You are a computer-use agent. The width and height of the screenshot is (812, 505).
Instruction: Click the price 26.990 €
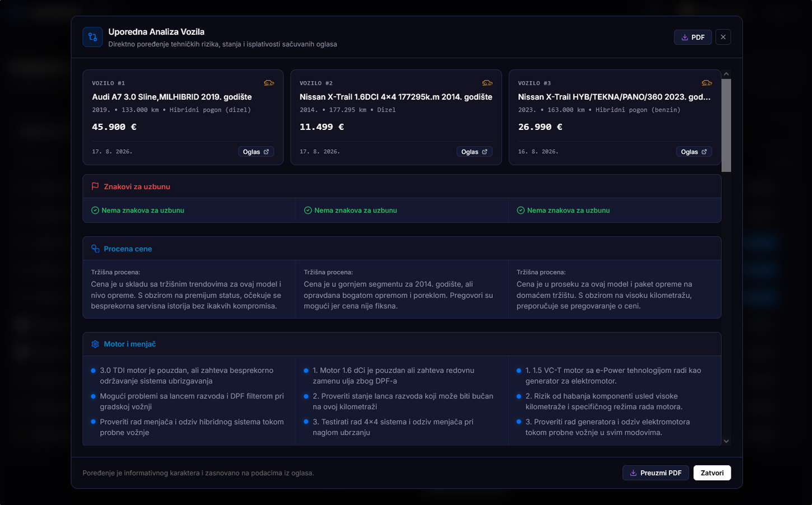click(540, 127)
